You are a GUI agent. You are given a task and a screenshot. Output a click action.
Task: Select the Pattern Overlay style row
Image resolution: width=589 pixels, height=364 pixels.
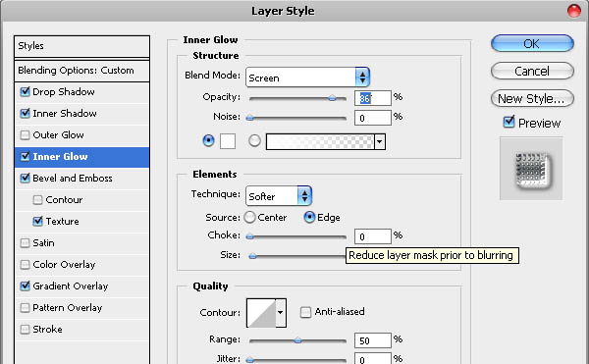click(x=81, y=308)
